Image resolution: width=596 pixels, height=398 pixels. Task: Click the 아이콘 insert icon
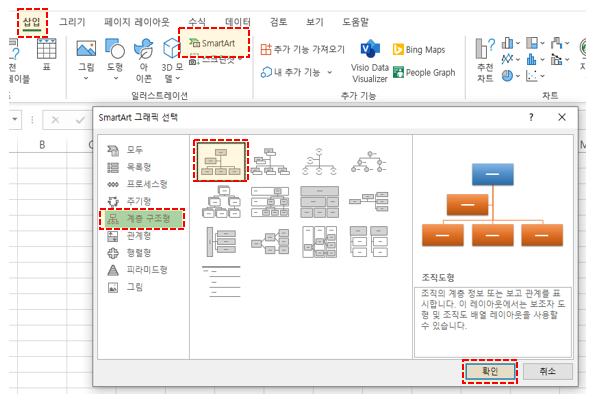[x=144, y=49]
